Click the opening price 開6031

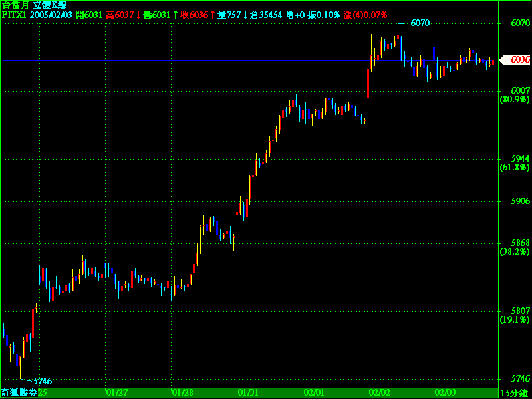tap(88, 15)
